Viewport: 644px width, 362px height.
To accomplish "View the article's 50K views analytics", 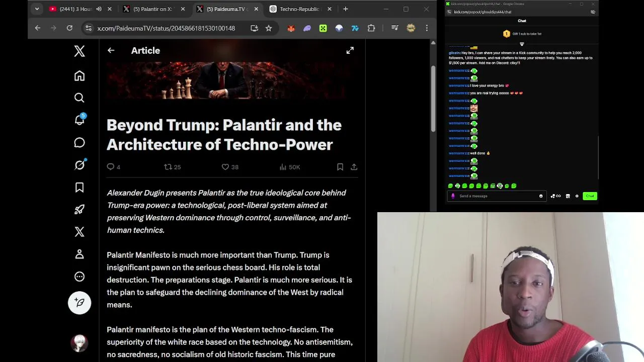I will coord(290,167).
